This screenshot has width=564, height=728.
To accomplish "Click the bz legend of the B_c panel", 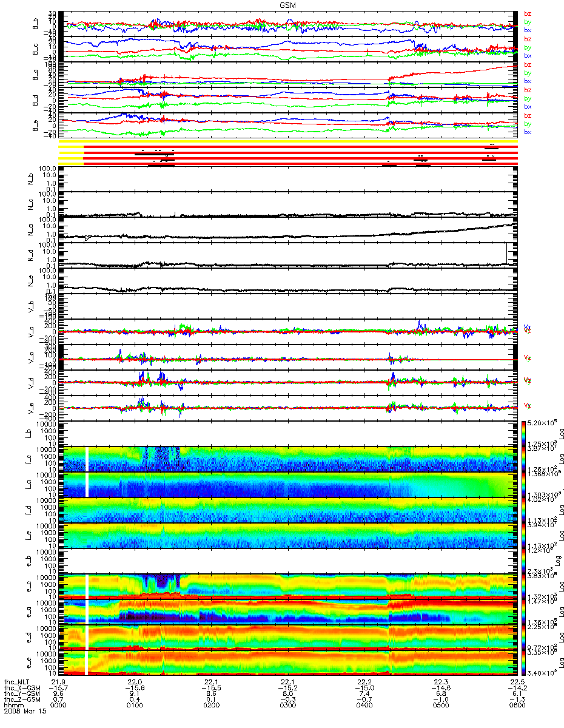I will pyautogui.click(x=528, y=39).
